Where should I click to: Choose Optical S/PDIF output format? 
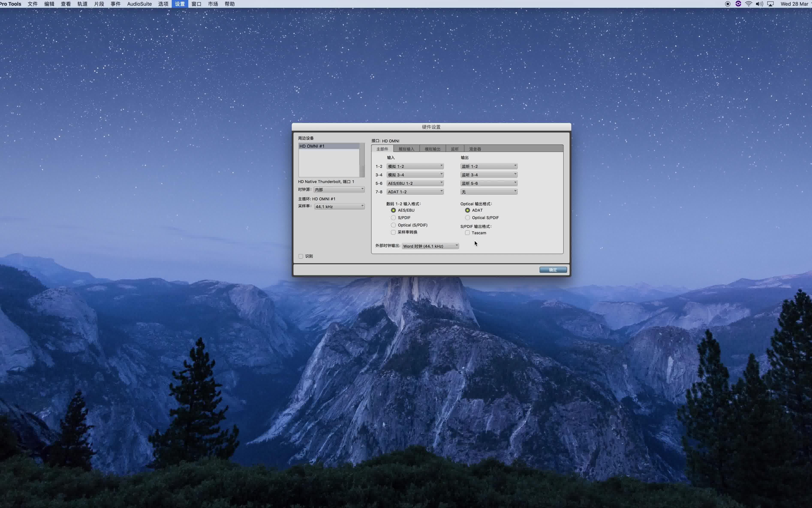pyautogui.click(x=468, y=218)
